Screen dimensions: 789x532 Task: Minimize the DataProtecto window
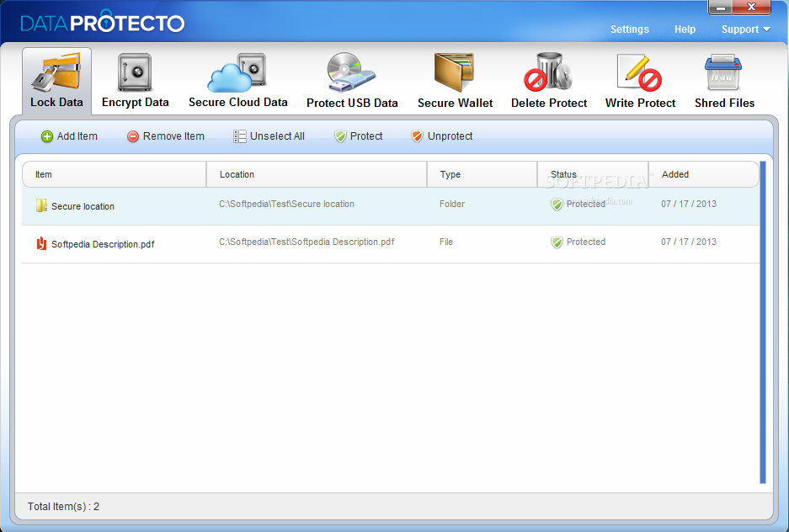pos(721,7)
